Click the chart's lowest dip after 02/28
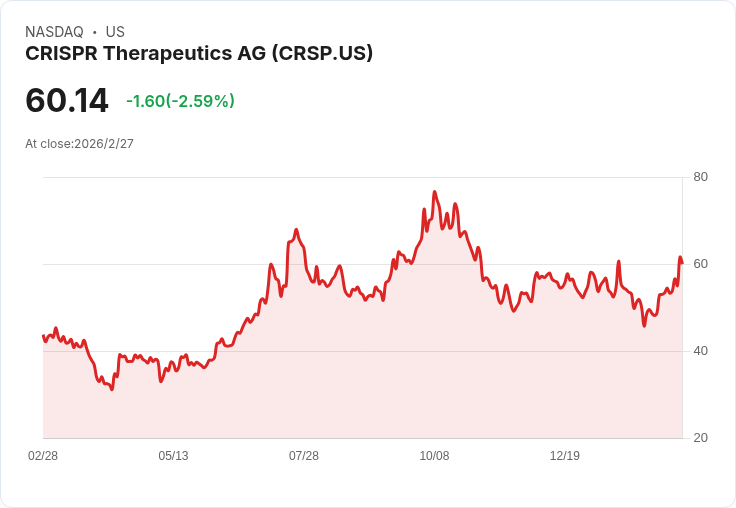 112,389
